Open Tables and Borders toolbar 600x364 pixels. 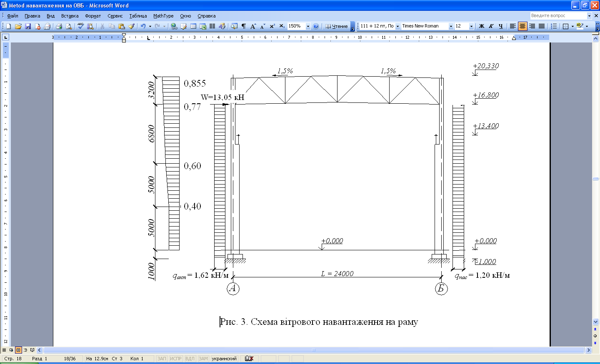[x=183, y=26]
